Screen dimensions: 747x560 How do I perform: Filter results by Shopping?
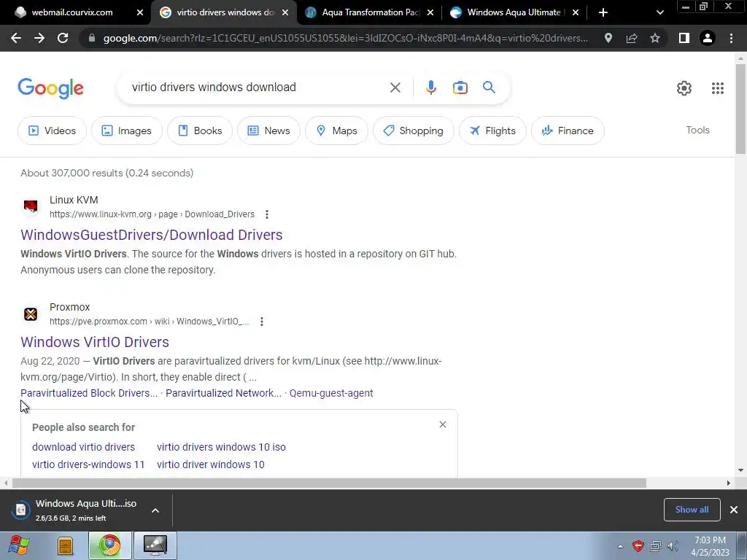[414, 131]
